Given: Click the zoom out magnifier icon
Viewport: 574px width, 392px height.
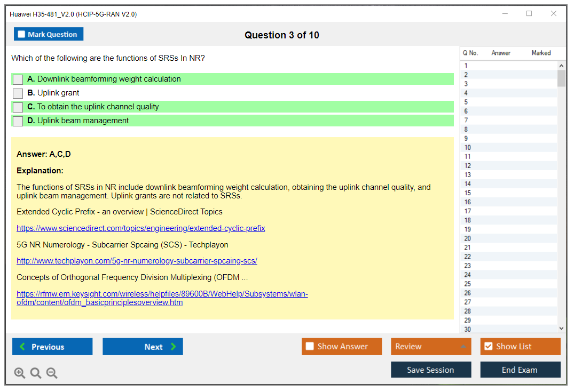Looking at the screenshot, I should [52, 373].
